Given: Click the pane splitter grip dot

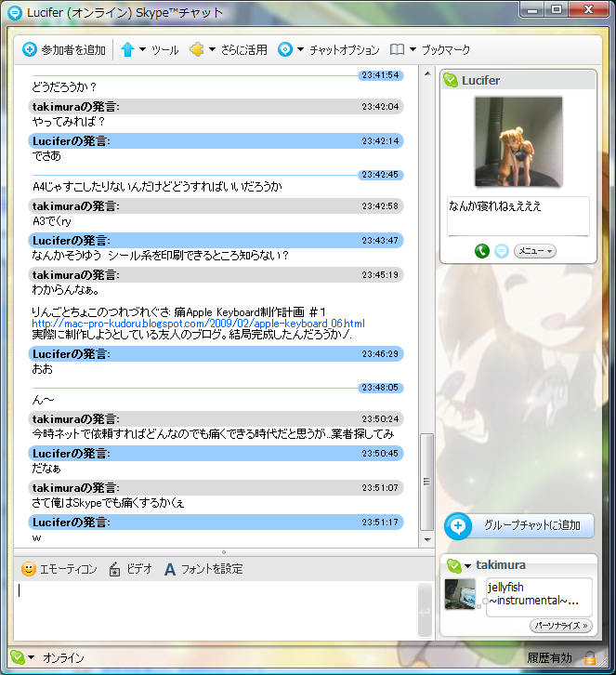Looking at the screenshot, I should 224,552.
